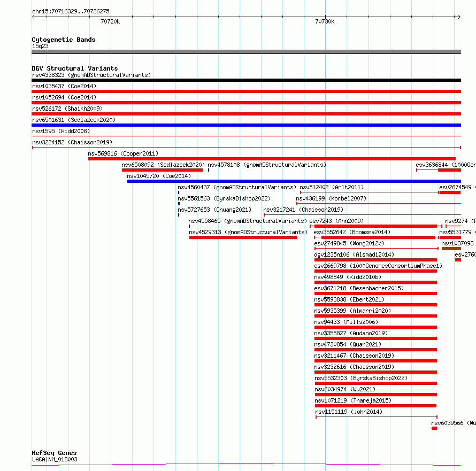The width and height of the screenshot is (476, 471).
Task: Select the first nsv1035437 (Coe2014) label
Action: coord(64,86)
